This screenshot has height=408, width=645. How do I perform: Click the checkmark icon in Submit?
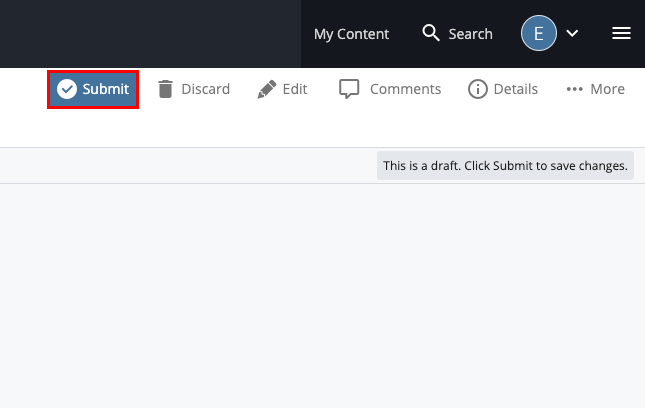point(67,89)
